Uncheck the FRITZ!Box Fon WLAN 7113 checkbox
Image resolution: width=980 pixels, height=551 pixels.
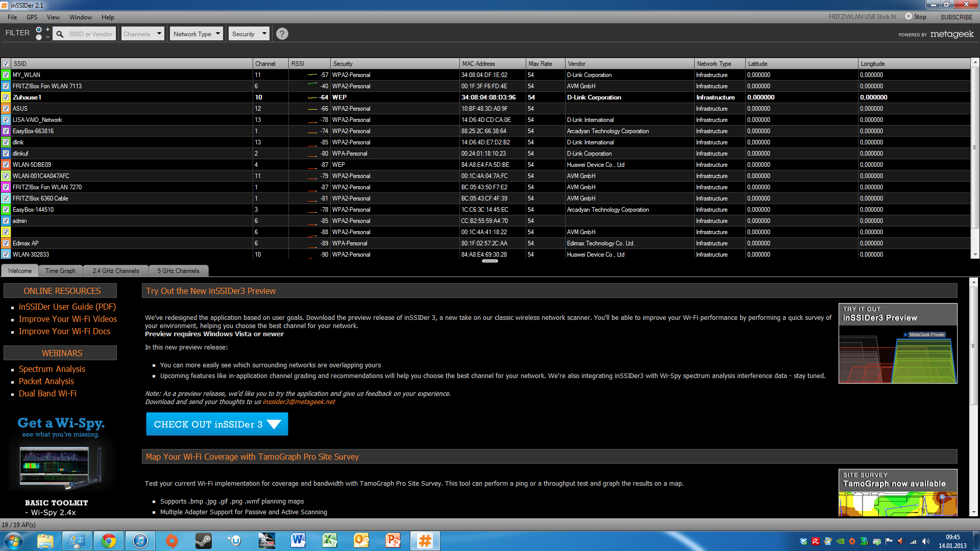pos(6,86)
